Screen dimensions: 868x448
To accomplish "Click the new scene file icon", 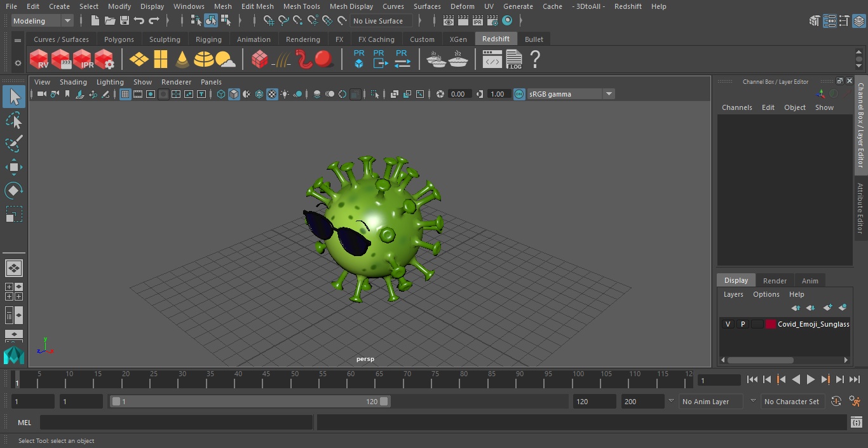I will click(95, 21).
